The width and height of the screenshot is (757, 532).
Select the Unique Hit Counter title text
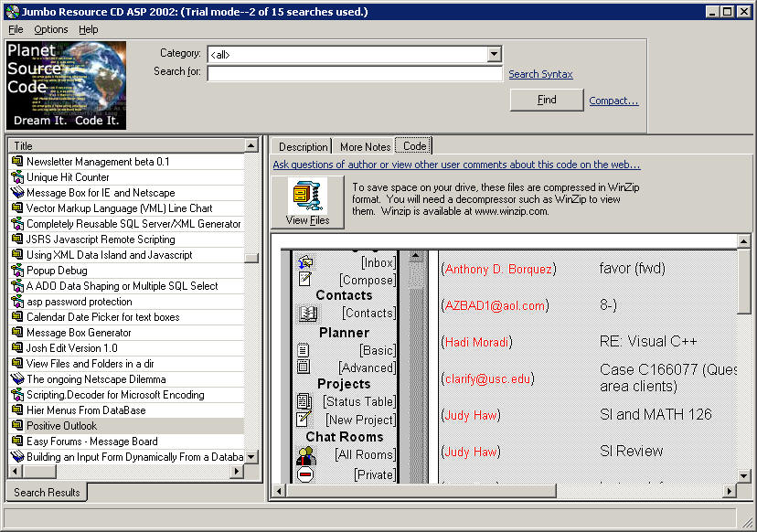(68, 177)
